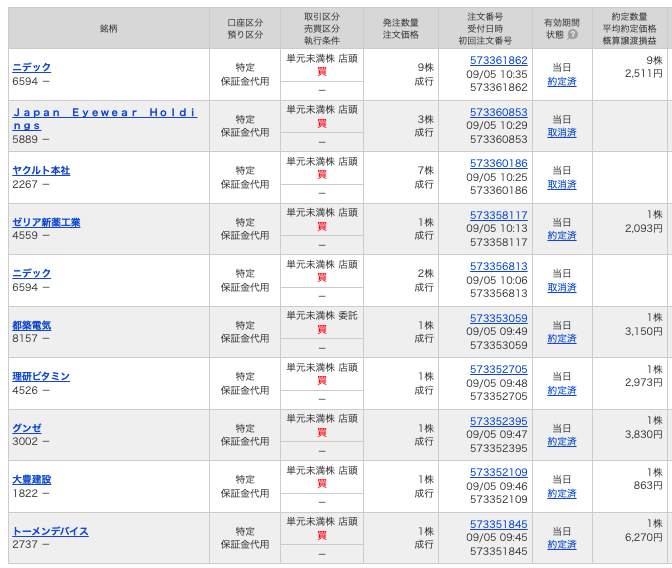Open order number link 573356813

(x=498, y=266)
